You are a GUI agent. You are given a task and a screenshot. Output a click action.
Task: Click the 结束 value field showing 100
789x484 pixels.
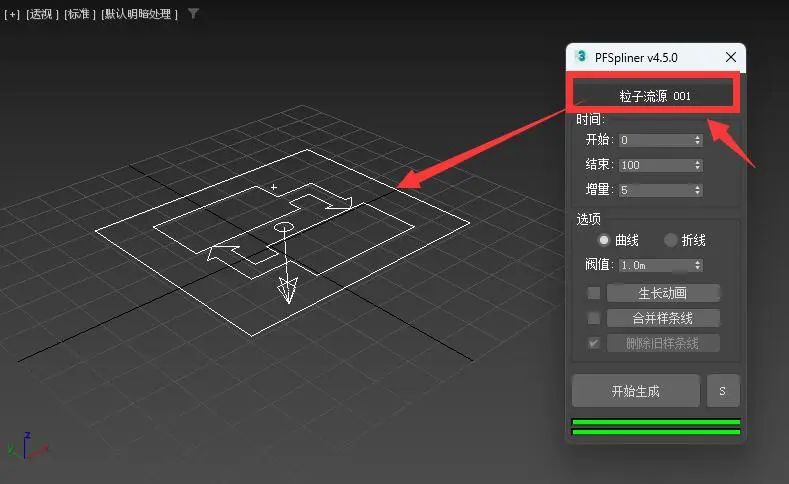point(656,165)
